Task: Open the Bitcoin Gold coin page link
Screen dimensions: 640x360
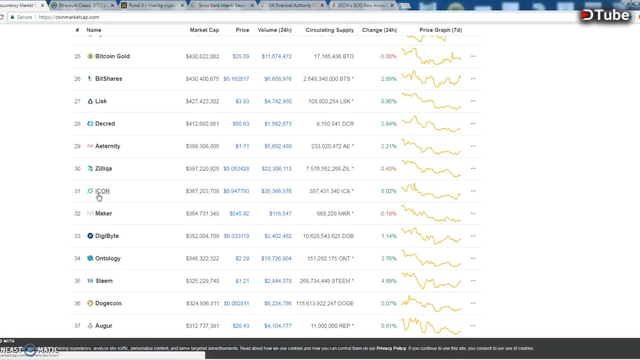Action: click(x=112, y=56)
